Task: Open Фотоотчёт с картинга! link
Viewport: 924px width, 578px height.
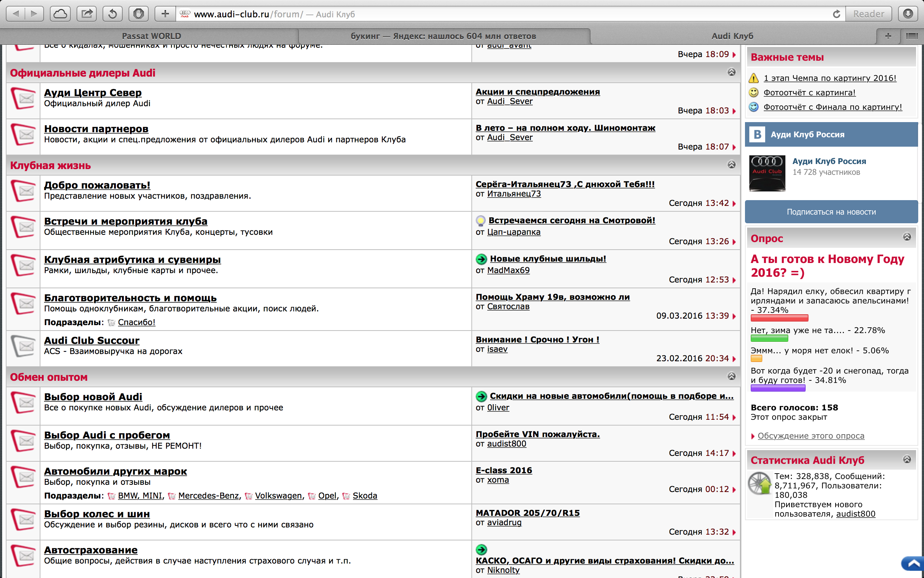Action: (810, 92)
